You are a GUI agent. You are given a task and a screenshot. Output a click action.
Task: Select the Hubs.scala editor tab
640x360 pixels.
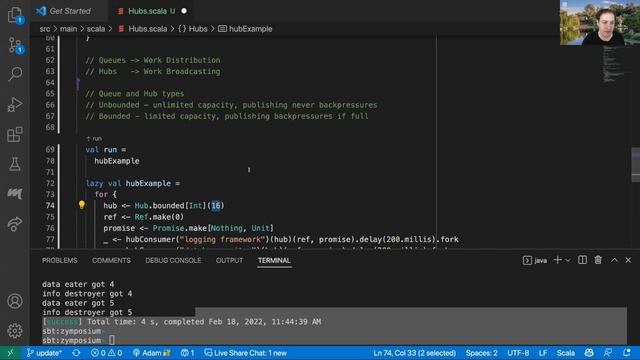[151, 11]
